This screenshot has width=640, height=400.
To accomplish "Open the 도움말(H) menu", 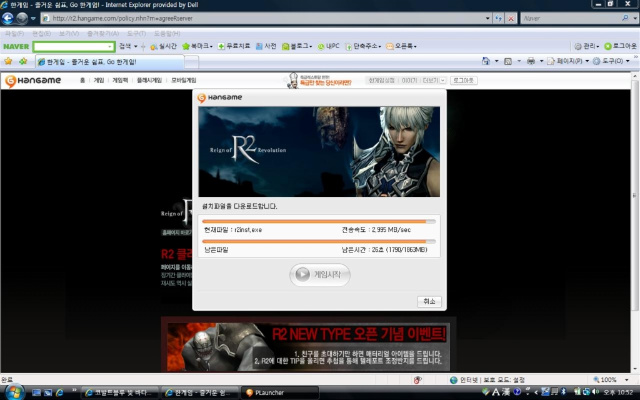I will click(x=167, y=33).
